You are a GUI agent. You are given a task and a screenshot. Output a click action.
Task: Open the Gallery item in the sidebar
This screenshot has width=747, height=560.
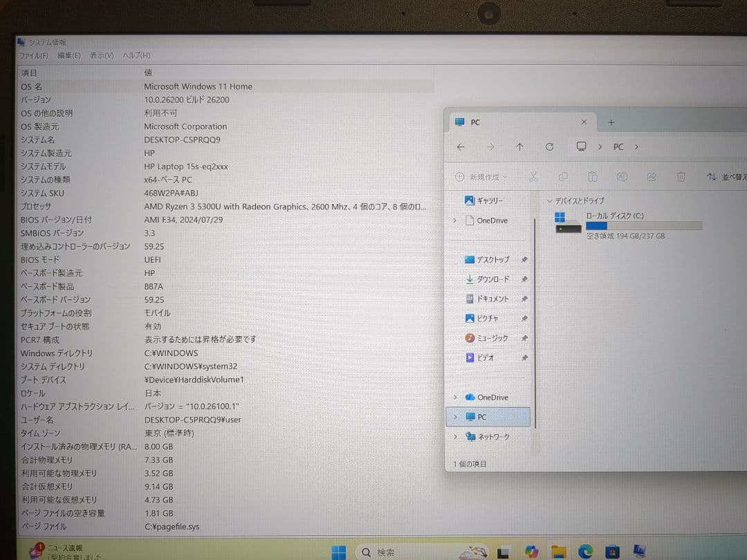tap(483, 200)
